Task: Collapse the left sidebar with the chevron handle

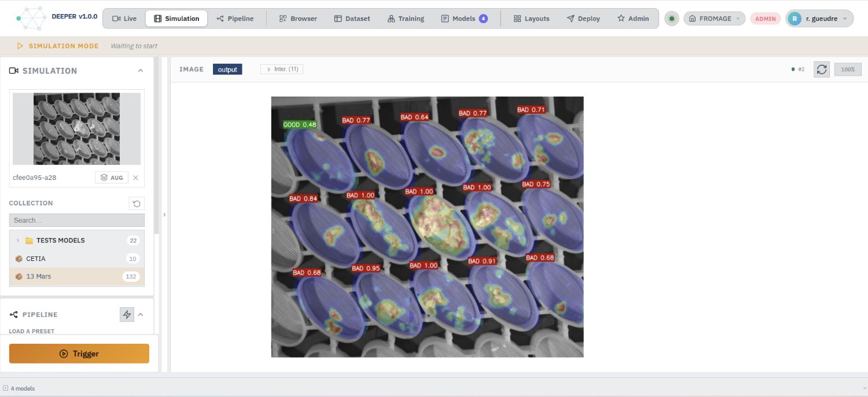Action: pyautogui.click(x=164, y=215)
